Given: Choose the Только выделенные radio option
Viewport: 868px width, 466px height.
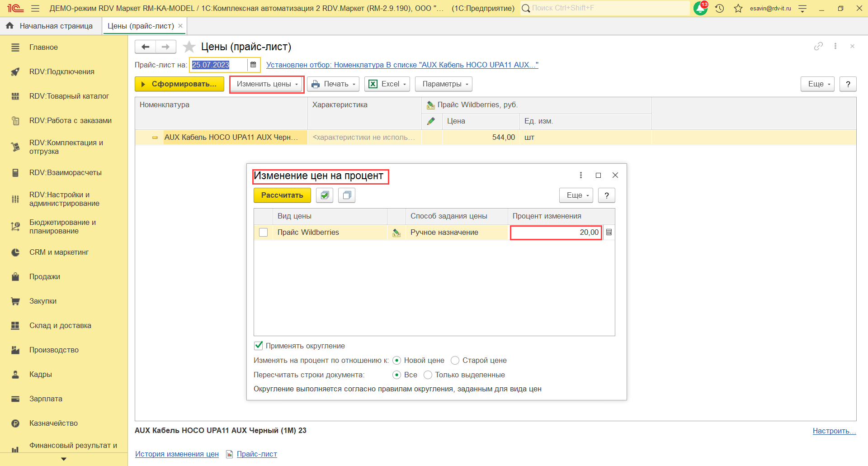Looking at the screenshot, I should (x=428, y=375).
